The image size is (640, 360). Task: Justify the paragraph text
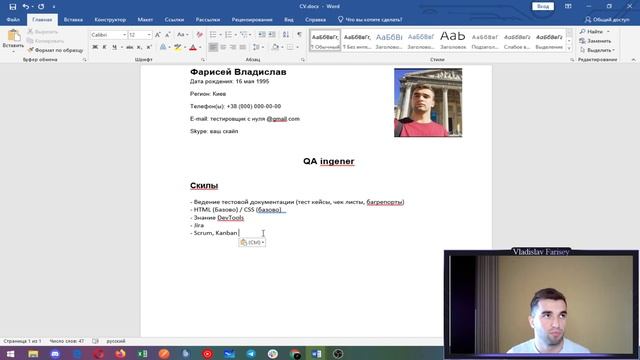point(242,47)
